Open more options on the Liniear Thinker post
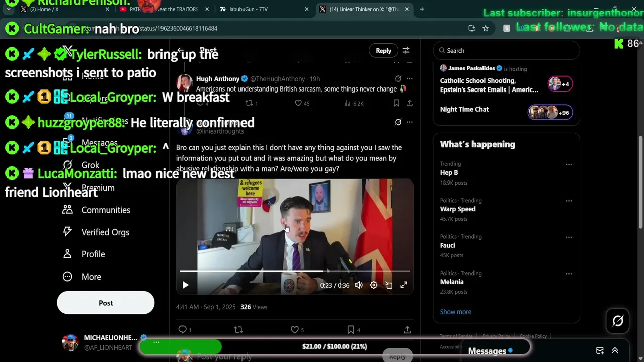The height and width of the screenshot is (362, 644). (x=410, y=122)
